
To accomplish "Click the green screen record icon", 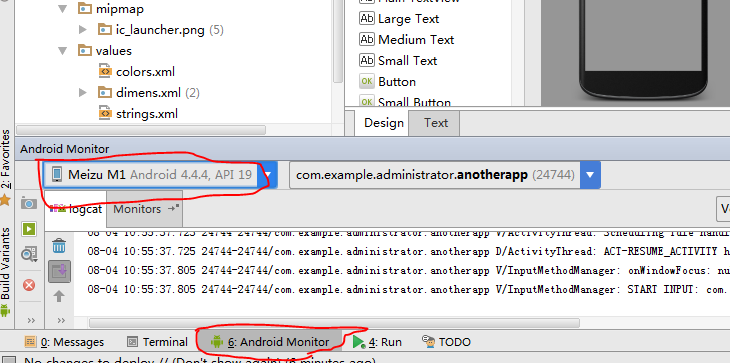I will coord(29,229).
